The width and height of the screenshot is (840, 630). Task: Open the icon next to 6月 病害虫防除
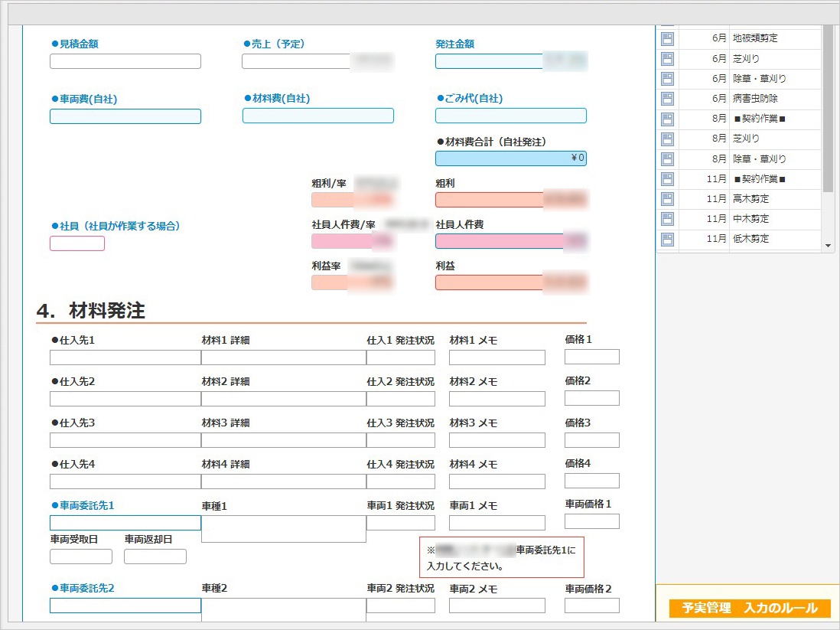(x=667, y=99)
